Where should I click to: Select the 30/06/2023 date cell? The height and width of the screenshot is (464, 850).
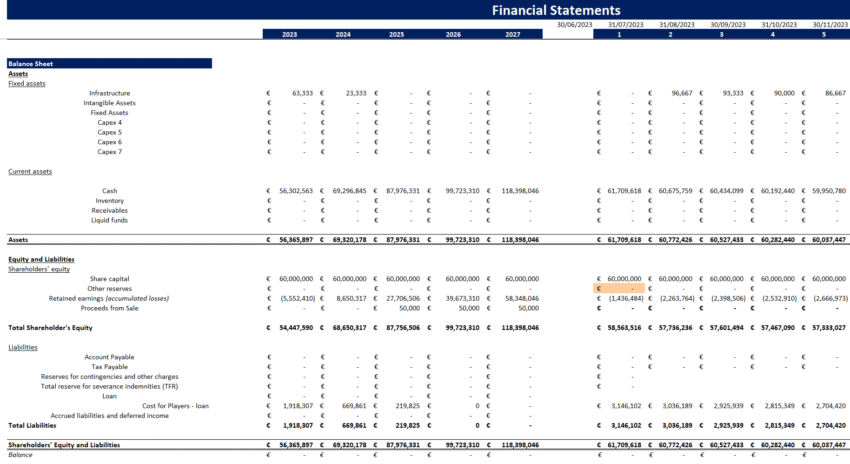point(575,25)
